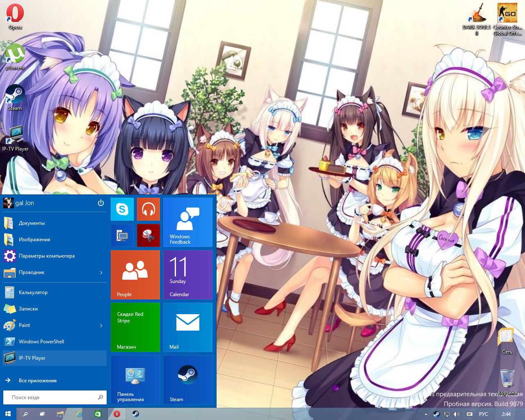
Task: Open Документы from Start menu
Action: click(x=55, y=223)
